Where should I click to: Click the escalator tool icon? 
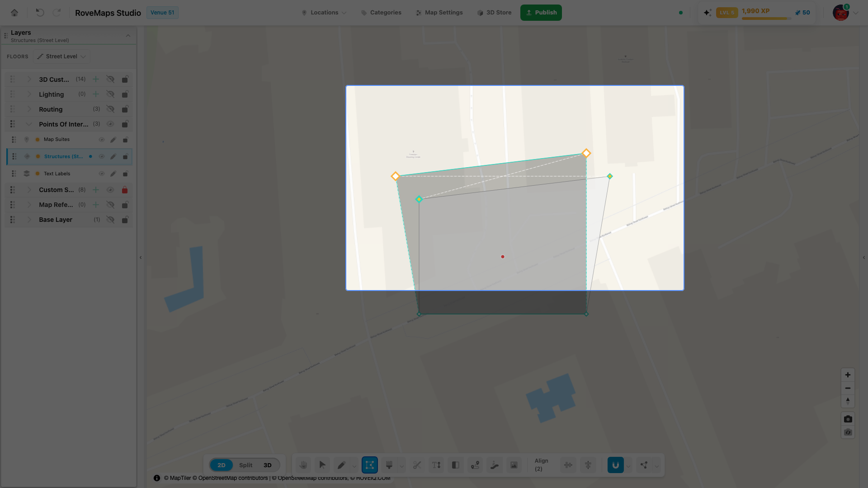(x=495, y=465)
